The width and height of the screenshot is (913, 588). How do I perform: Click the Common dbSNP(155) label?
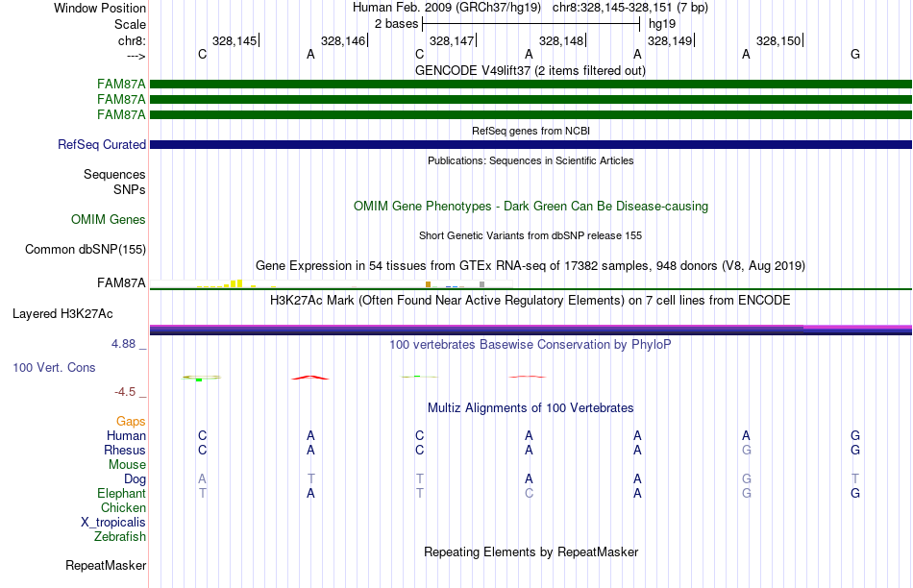point(85,249)
